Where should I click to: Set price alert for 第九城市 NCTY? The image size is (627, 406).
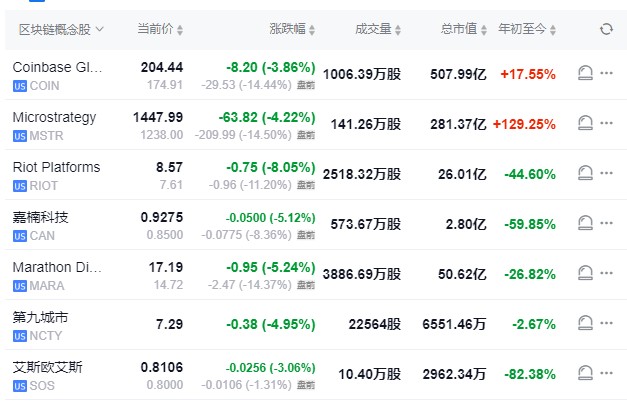click(x=585, y=323)
